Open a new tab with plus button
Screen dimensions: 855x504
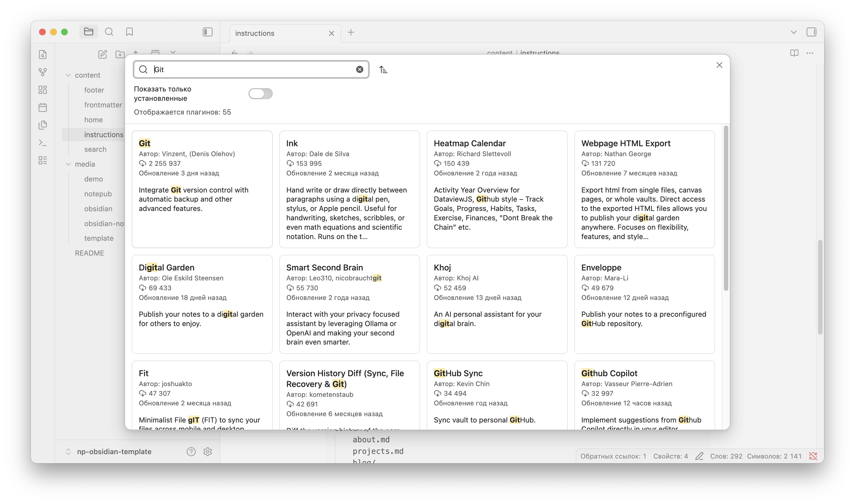click(351, 32)
